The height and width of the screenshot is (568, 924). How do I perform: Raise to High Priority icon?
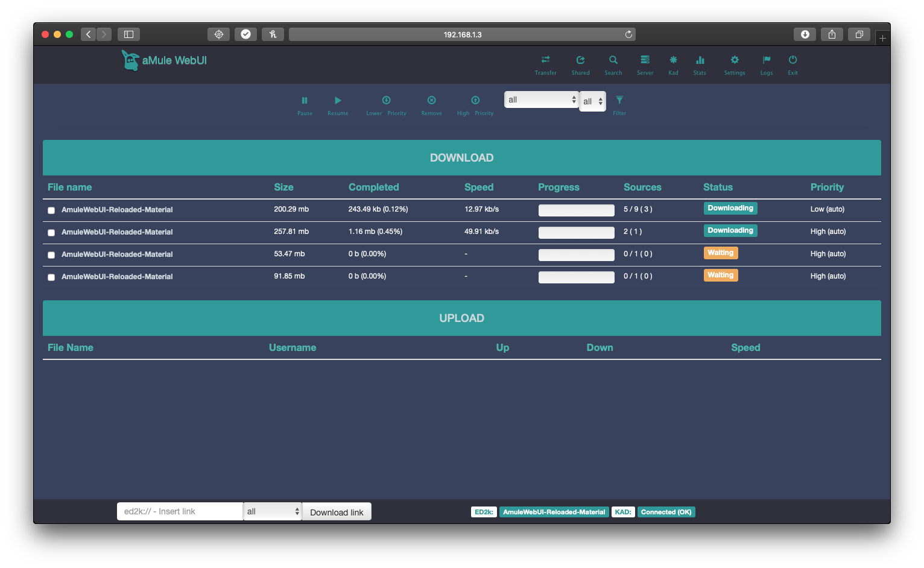click(x=475, y=100)
